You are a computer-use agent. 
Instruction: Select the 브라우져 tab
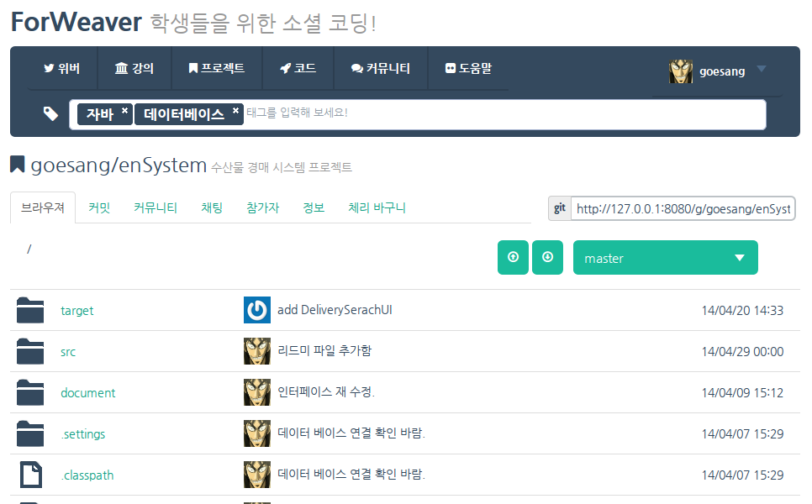43,208
